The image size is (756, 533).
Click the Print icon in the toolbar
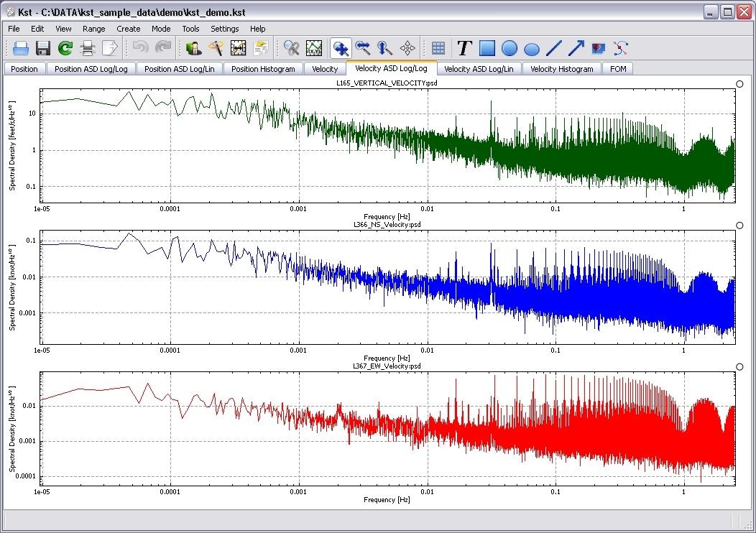[88, 48]
